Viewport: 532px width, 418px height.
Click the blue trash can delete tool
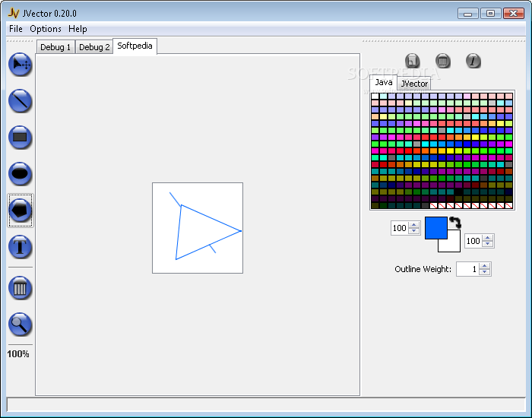click(x=20, y=288)
